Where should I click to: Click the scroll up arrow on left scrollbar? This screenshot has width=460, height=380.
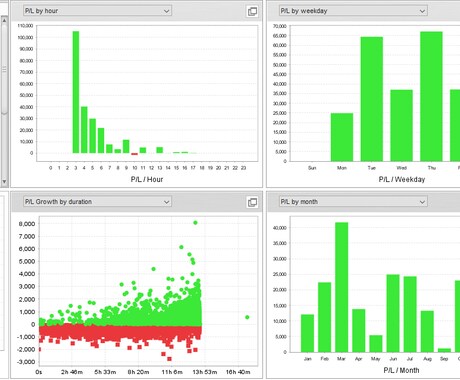point(4,20)
